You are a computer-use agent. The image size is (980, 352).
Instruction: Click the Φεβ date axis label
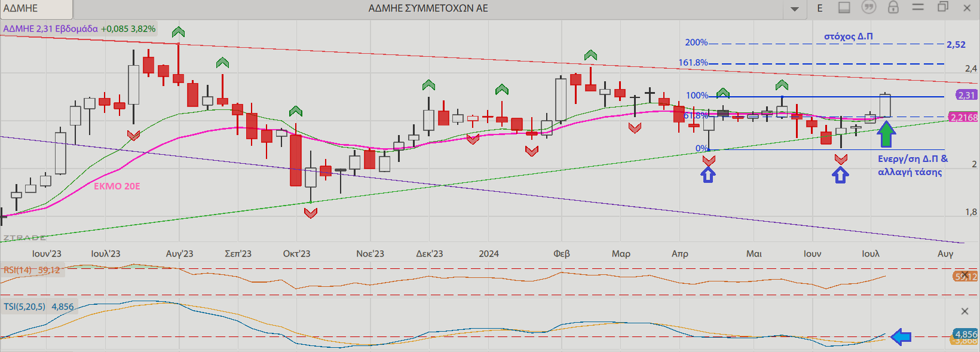tap(562, 254)
